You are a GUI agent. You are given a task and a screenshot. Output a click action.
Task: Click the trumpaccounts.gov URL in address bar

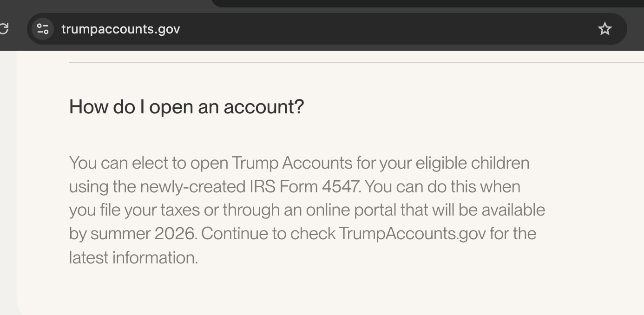120,29
